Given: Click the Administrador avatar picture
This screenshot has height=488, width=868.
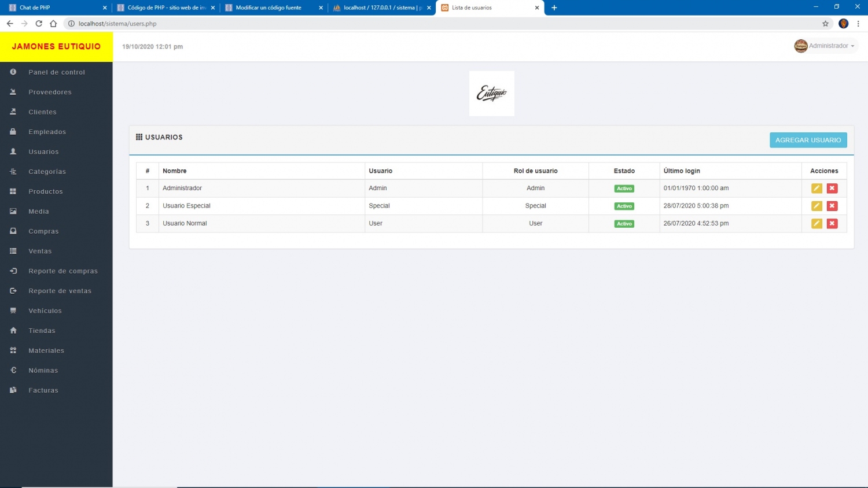Looking at the screenshot, I should (x=801, y=46).
